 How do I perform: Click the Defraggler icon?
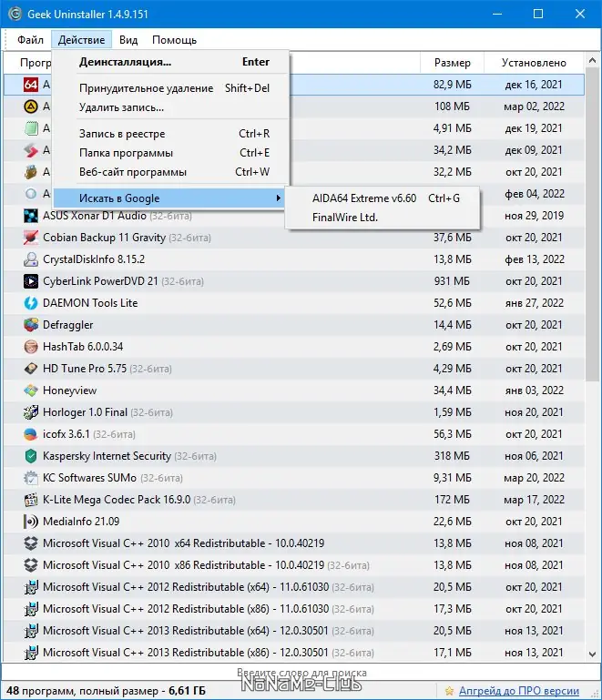[x=31, y=325]
